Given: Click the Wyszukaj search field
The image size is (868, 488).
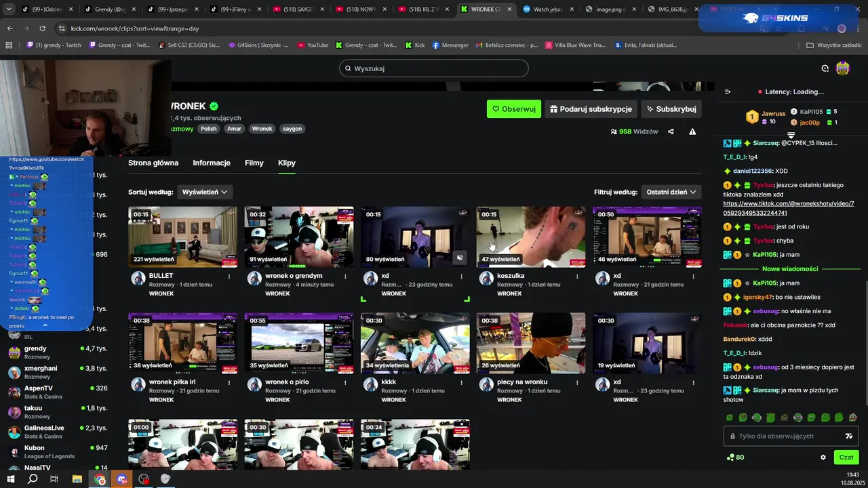Looking at the screenshot, I should coord(434,68).
